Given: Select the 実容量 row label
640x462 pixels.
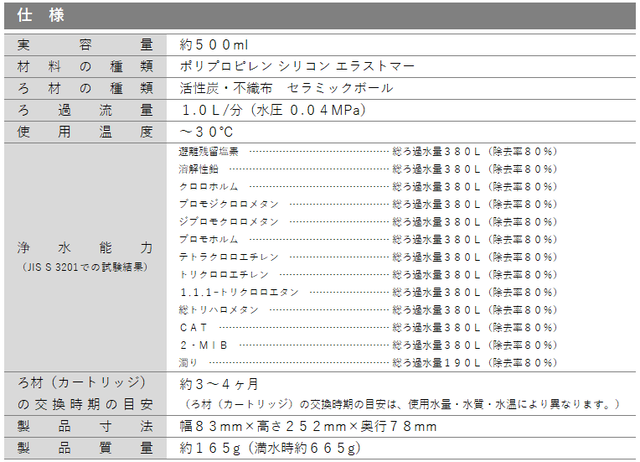Looking at the screenshot, I should tap(85, 44).
